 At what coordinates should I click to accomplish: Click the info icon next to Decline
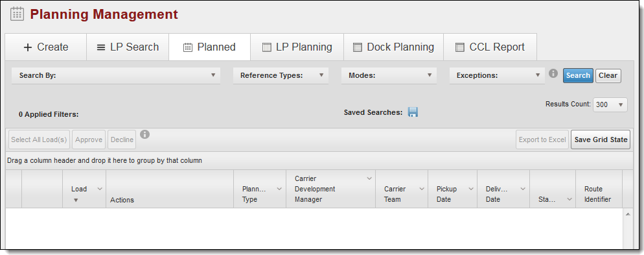[144, 134]
